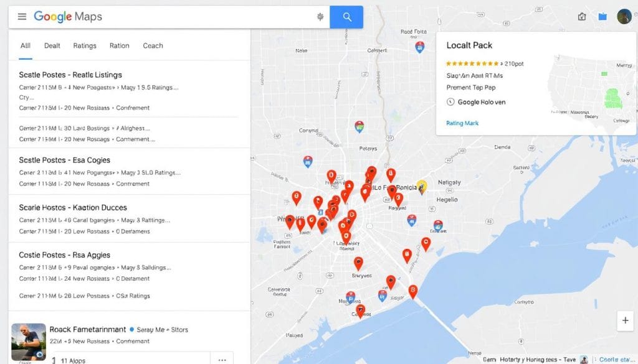The width and height of the screenshot is (638, 364).
Task: Click the blue pin left of Hegelio area bottom
Action: coord(412,220)
